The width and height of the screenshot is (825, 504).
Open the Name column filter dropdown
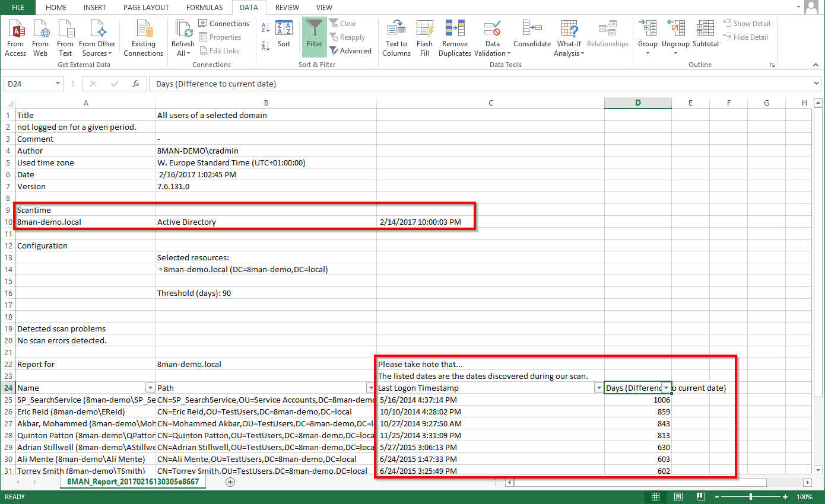click(150, 388)
